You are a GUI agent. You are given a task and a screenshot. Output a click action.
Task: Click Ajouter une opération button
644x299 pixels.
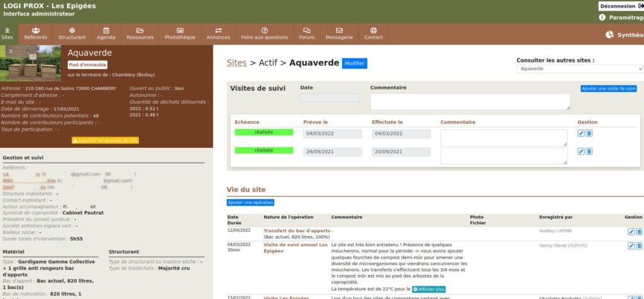(x=250, y=202)
